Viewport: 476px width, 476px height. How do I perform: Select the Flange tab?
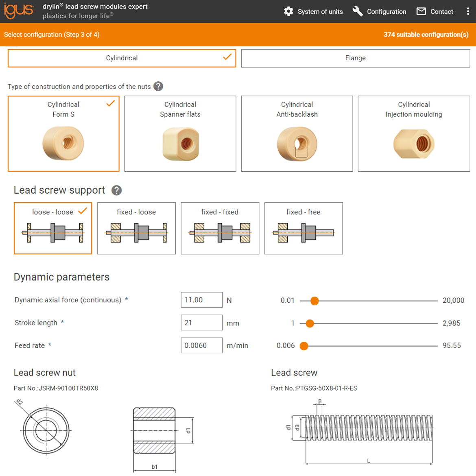tap(355, 58)
